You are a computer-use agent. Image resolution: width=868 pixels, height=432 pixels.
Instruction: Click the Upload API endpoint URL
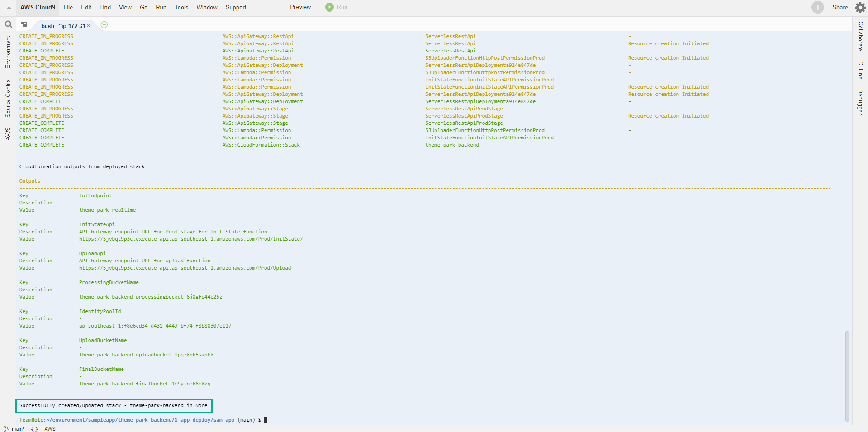coord(185,268)
